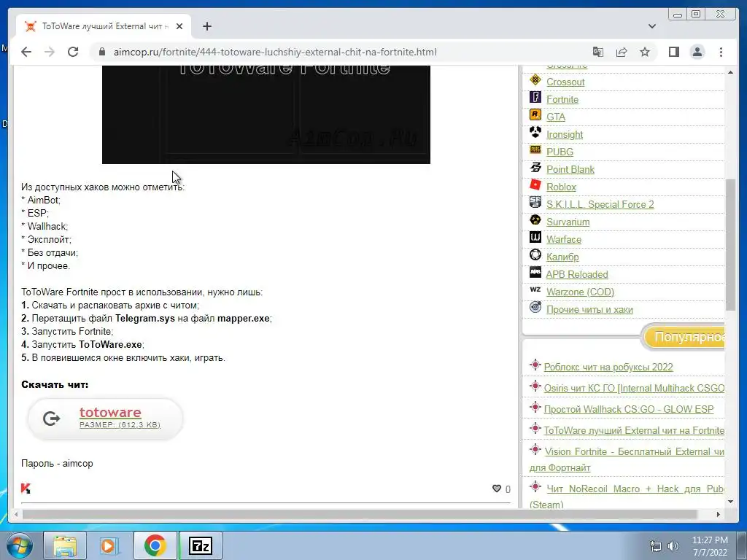Screen dimensions: 747x560
Task: Click the address bar URL
Action: (x=275, y=52)
